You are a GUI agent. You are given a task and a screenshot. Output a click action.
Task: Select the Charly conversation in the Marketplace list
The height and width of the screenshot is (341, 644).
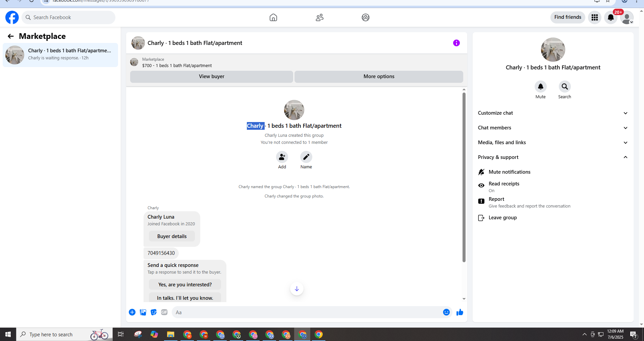tap(60, 55)
